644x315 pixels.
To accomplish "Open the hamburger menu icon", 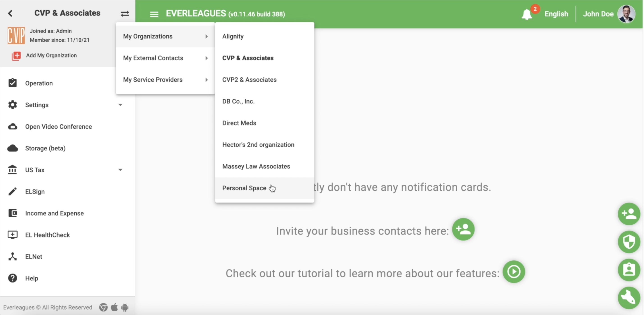I will (154, 14).
